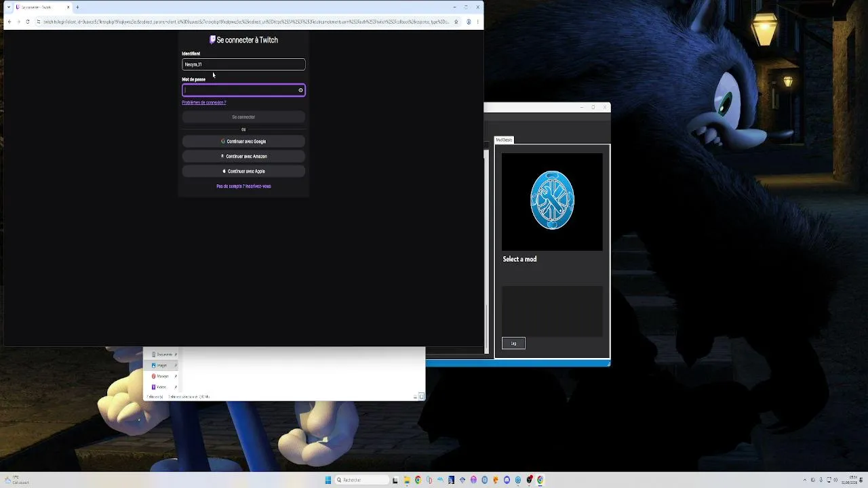Close the Twitch browser tab
868x488 pixels.
[x=68, y=7]
